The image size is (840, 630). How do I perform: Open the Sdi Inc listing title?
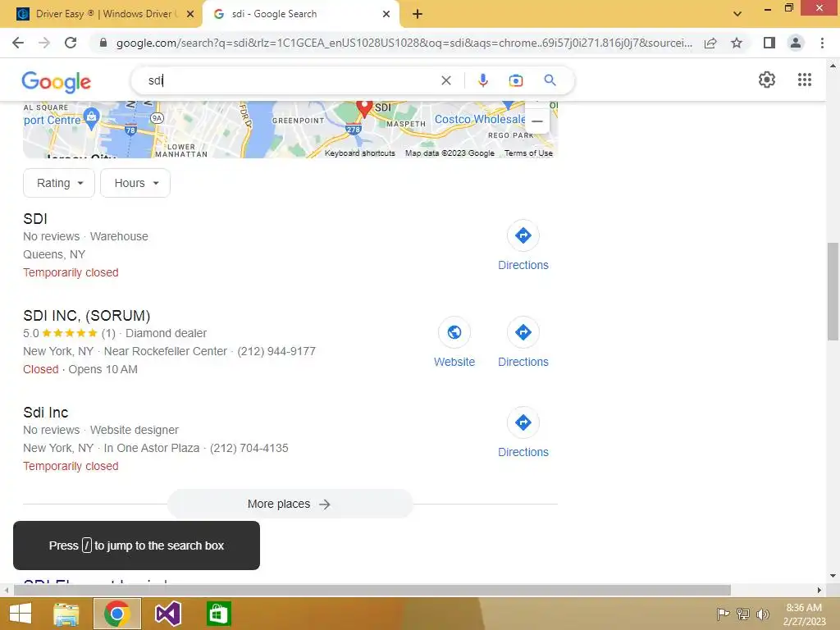(x=46, y=413)
